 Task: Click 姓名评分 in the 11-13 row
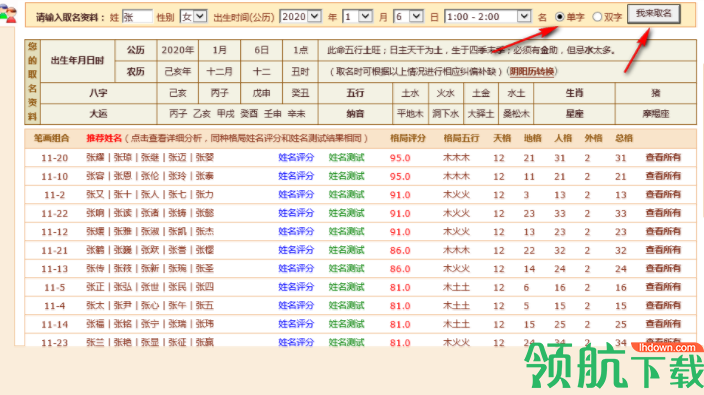[296, 268]
